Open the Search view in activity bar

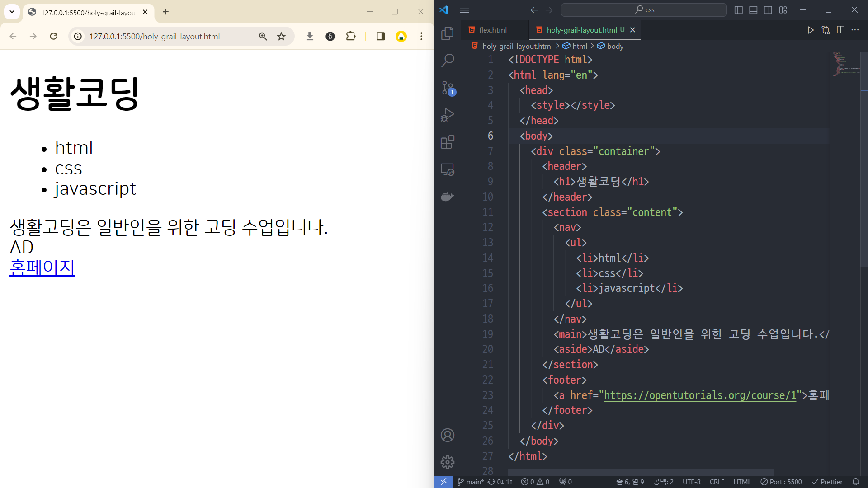pyautogui.click(x=447, y=60)
